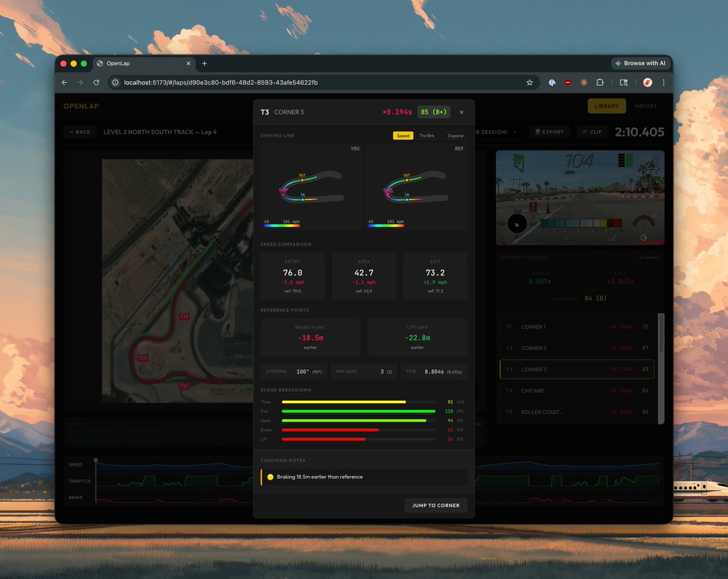Select T1 Corner 1 row

576,327
